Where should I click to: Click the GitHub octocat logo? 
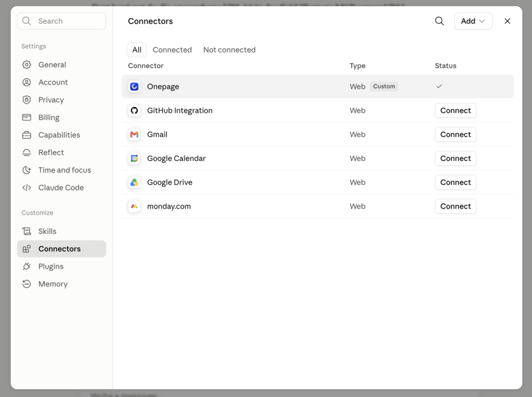(135, 111)
